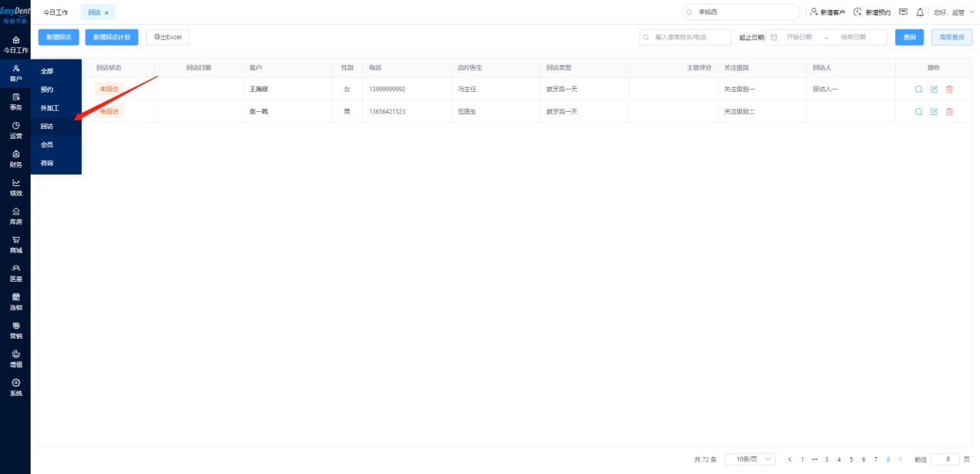The image size is (980, 474).
Task: Open 营销 sidebar section
Action: (15, 330)
